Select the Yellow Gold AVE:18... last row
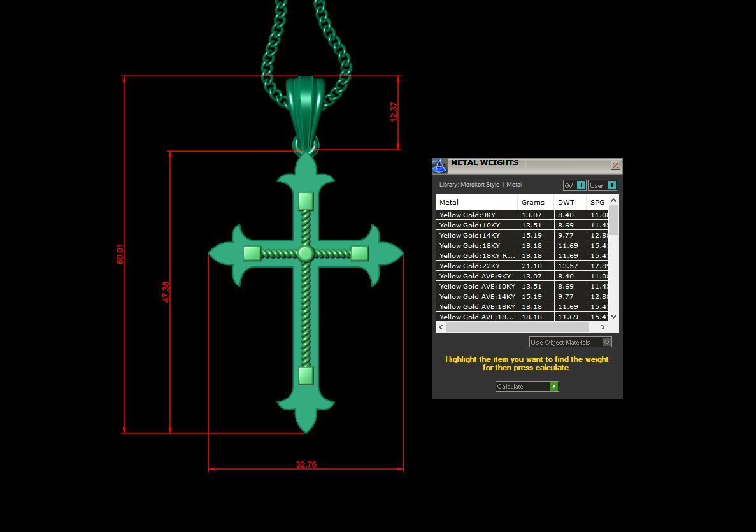 (522, 317)
